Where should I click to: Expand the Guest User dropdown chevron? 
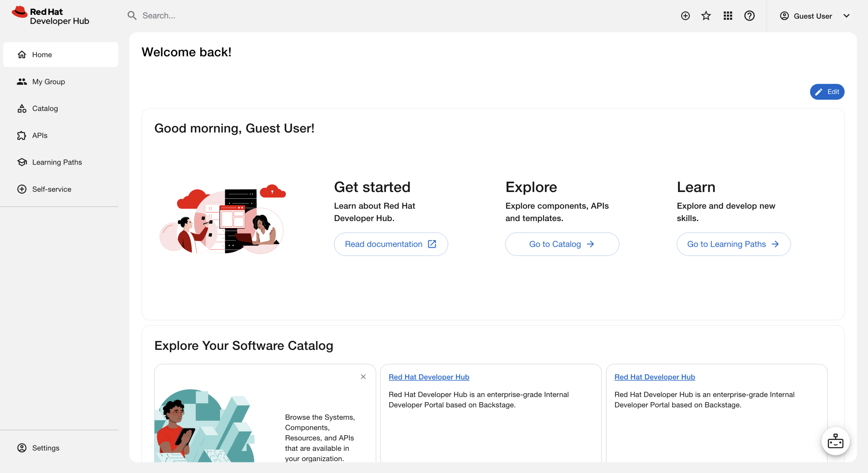pyautogui.click(x=846, y=16)
